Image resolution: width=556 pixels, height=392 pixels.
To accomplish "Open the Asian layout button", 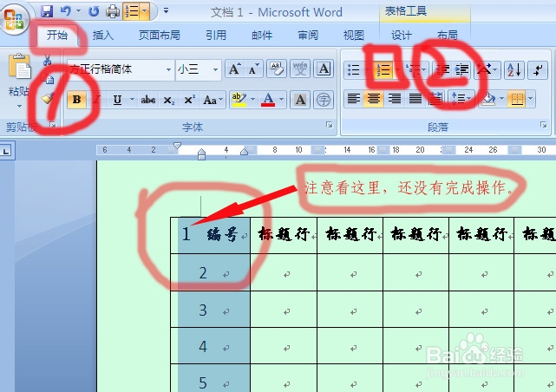I will (487, 70).
